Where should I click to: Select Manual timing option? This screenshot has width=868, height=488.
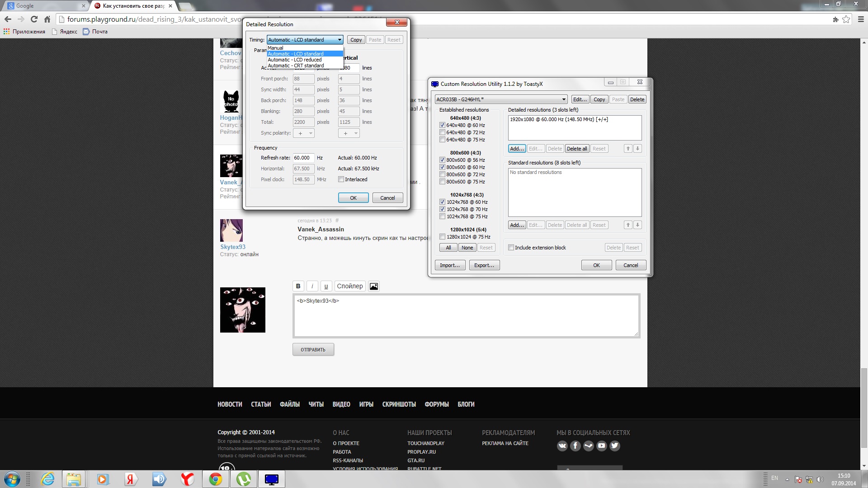coord(305,48)
